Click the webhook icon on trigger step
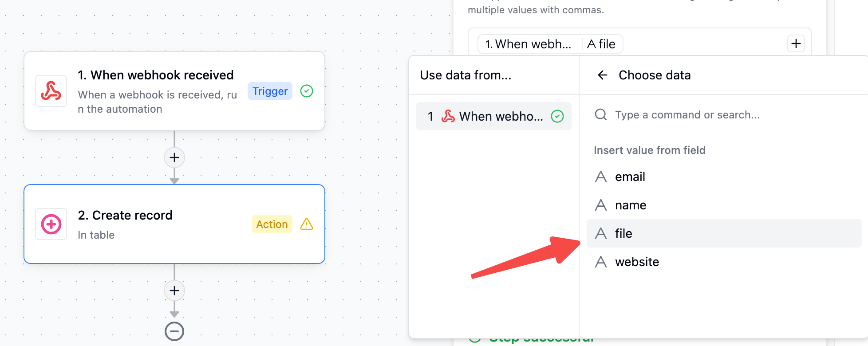Viewport: 868px width, 346px height. [51, 91]
